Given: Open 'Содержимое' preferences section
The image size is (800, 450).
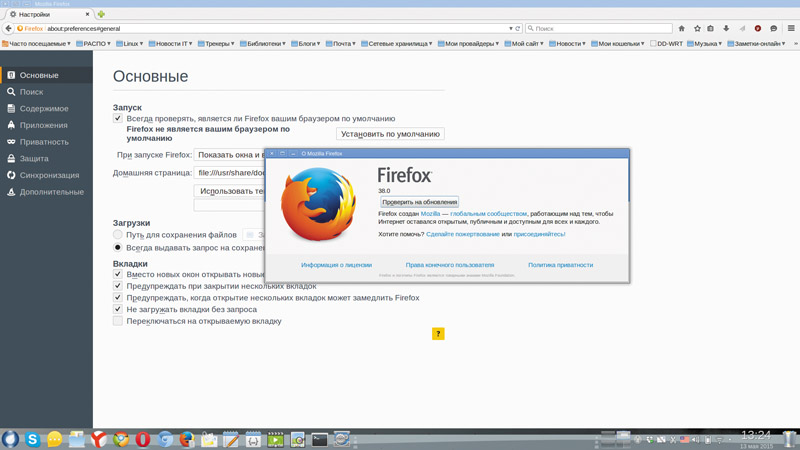Looking at the screenshot, I should (46, 109).
